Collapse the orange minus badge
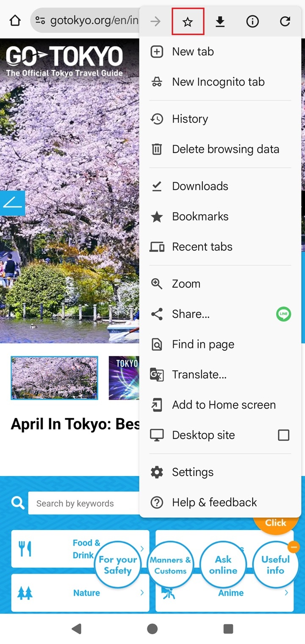This screenshot has height=644, width=305. [293, 547]
